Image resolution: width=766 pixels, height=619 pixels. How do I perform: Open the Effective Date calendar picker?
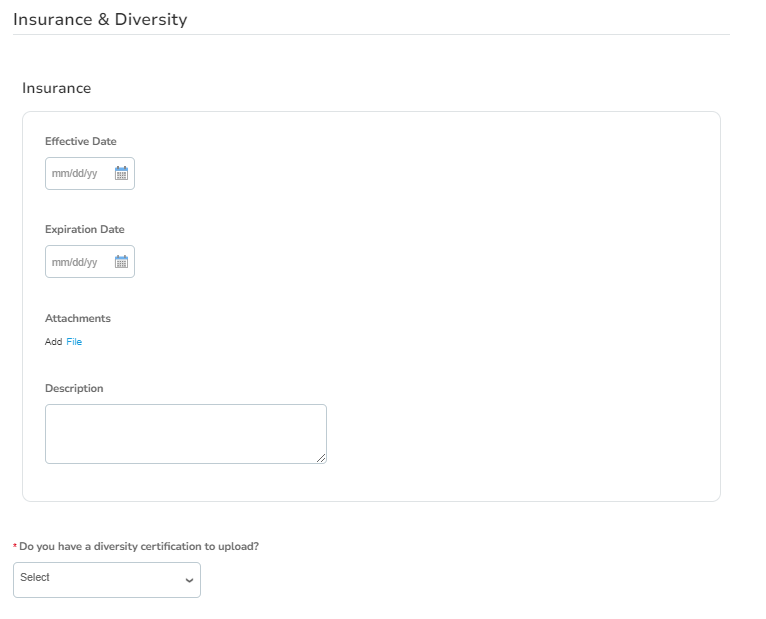121,173
